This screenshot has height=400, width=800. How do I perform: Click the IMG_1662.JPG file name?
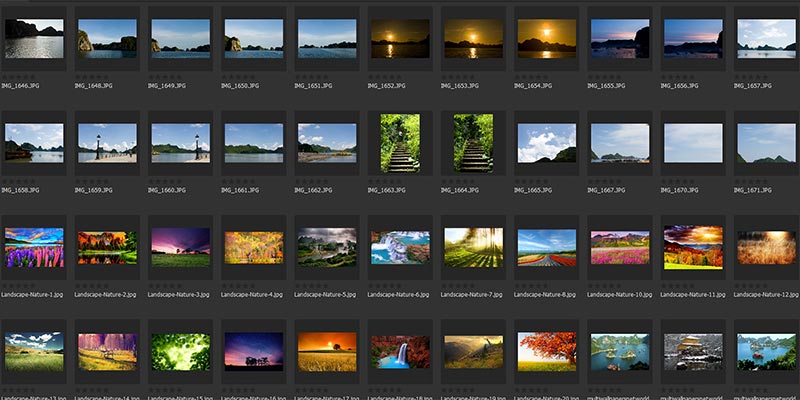pyautogui.click(x=313, y=190)
